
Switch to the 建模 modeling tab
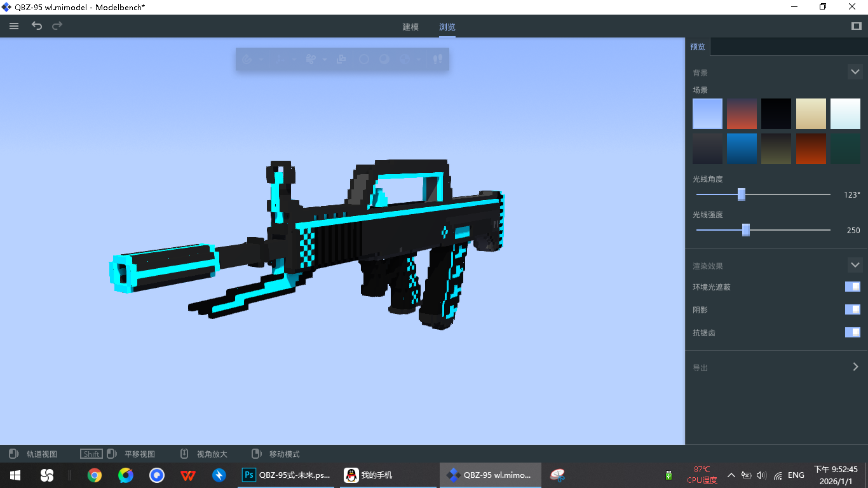[x=410, y=27]
